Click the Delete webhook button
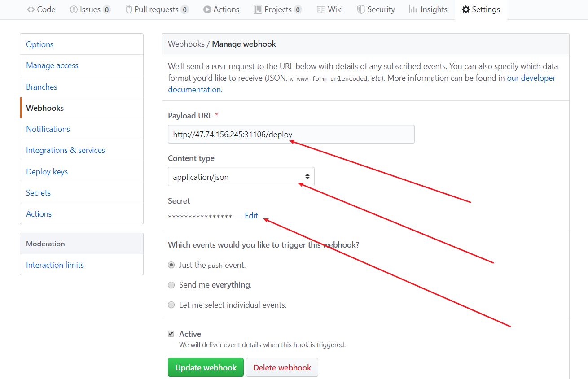This screenshot has height=379, width=588. 282,367
